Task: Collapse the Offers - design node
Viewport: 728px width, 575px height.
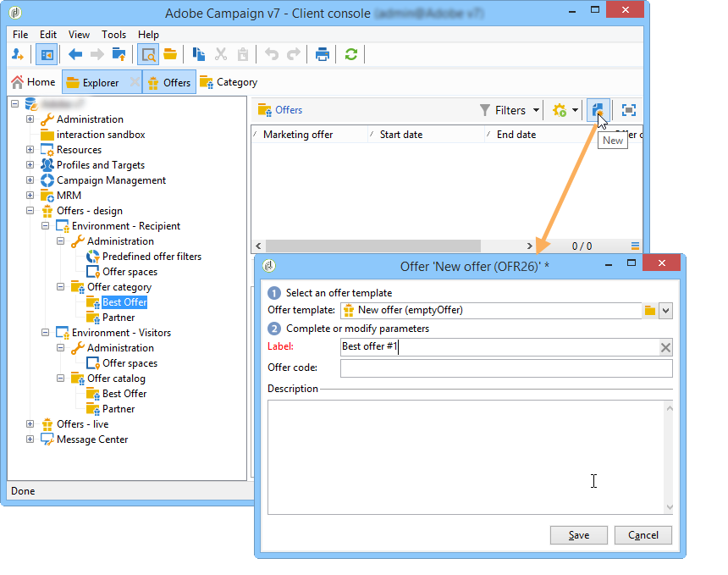Action: point(30,210)
